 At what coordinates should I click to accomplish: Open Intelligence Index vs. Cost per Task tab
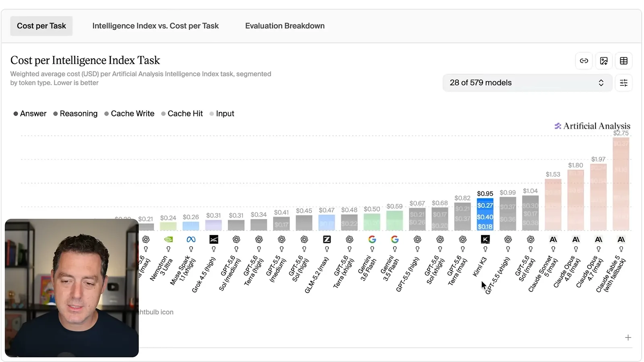tap(155, 26)
